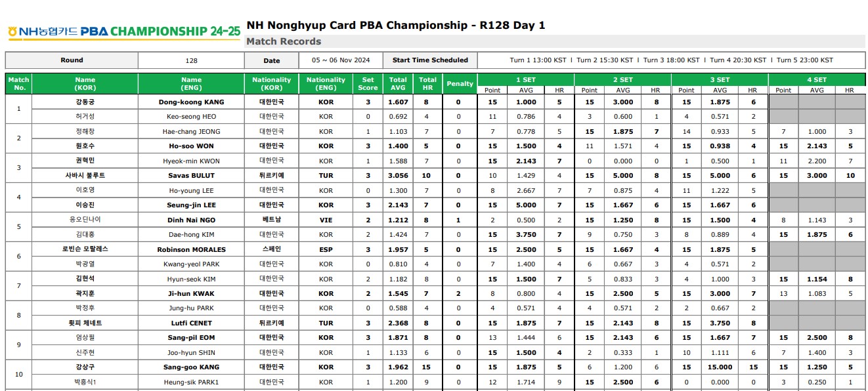Click the 'Name (ENG)' column header
The image size is (868, 391).
coord(191,83)
